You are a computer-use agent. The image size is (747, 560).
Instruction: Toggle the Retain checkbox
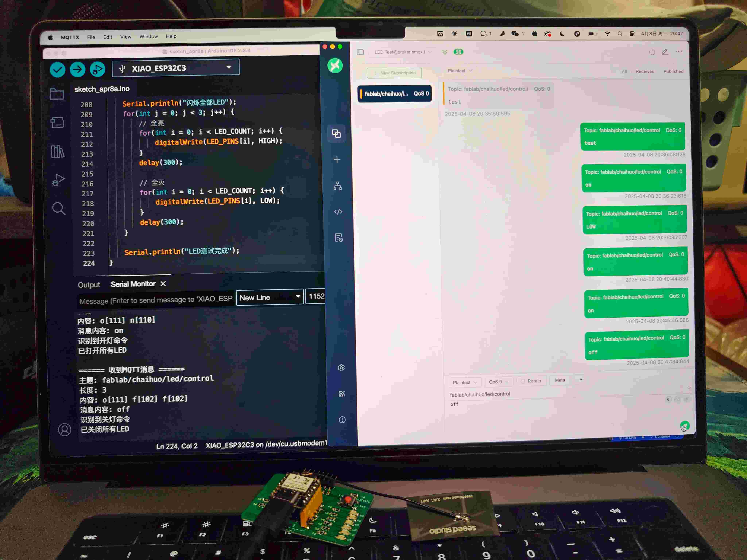523,381
